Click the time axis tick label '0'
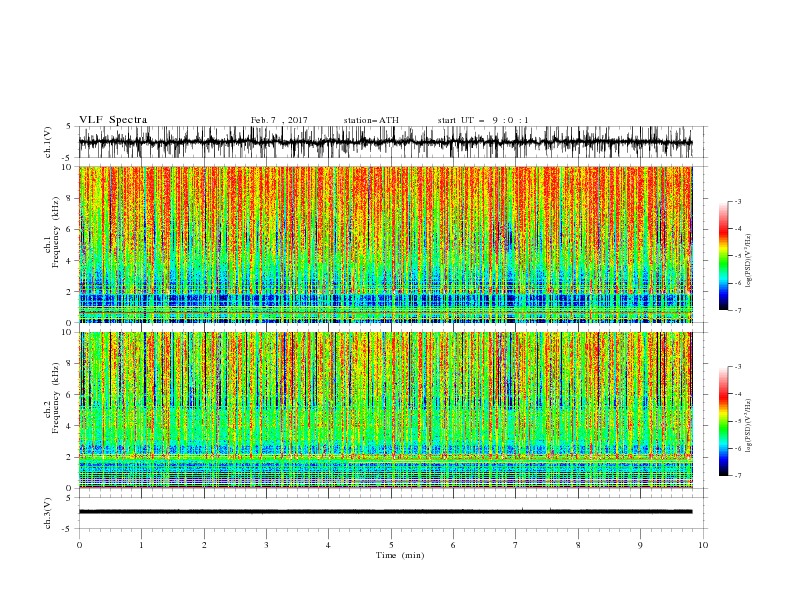The width and height of the screenshot is (792, 612). point(79,545)
